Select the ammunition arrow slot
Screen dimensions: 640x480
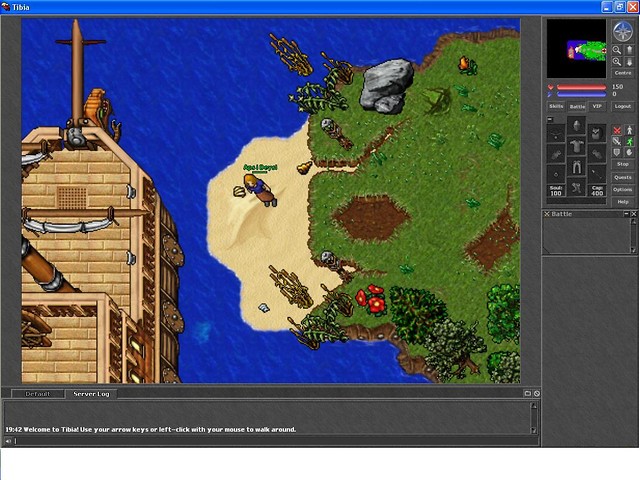597,174
